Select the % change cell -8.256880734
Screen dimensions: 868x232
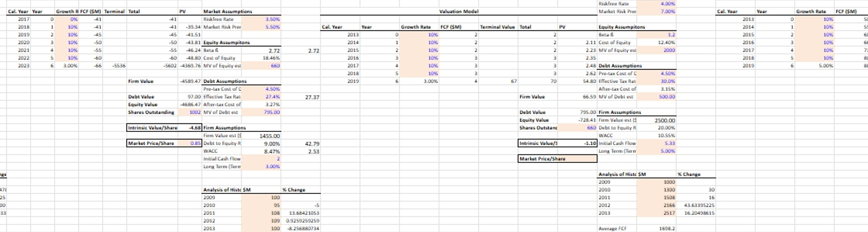coord(301,228)
